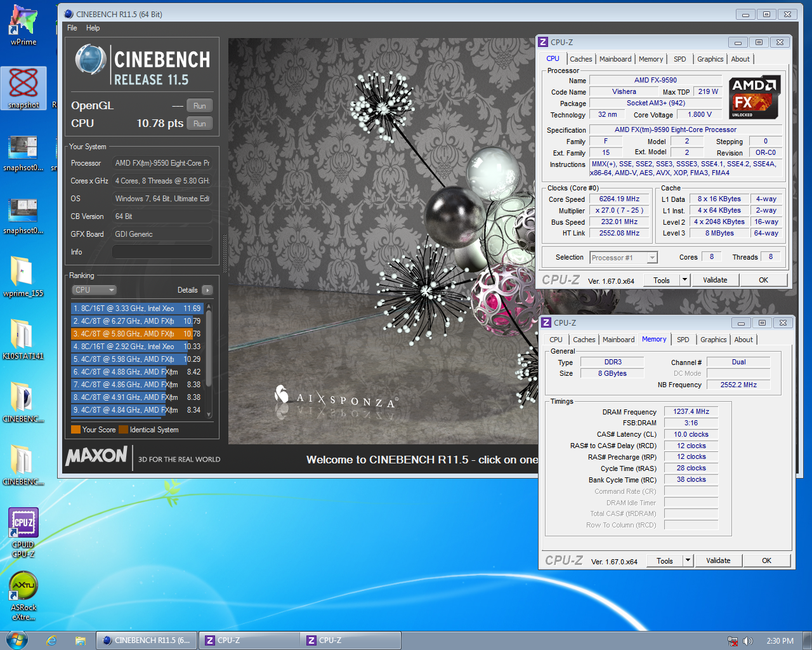812x650 pixels.
Task: Click OK in upper CPU-Z window
Action: pyautogui.click(x=763, y=280)
